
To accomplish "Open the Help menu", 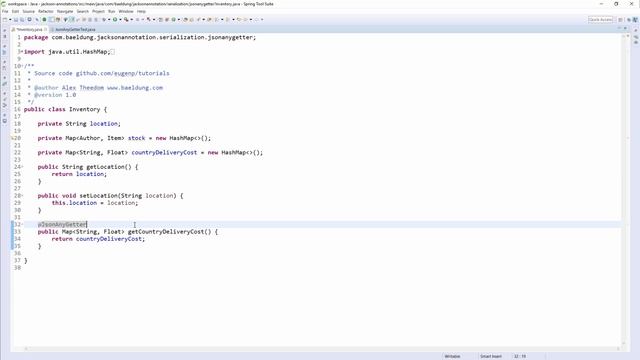I will [141, 11].
